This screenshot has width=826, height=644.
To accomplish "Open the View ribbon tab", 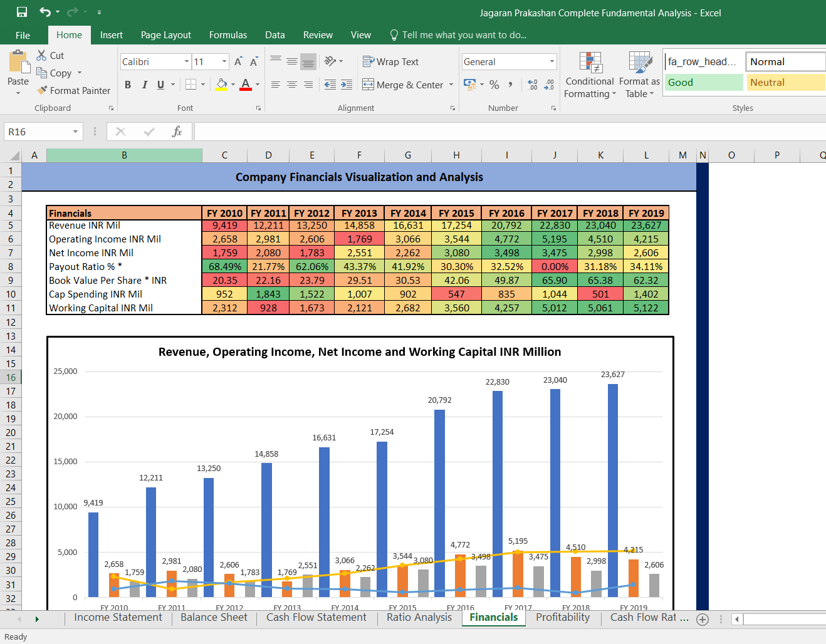I will click(361, 35).
